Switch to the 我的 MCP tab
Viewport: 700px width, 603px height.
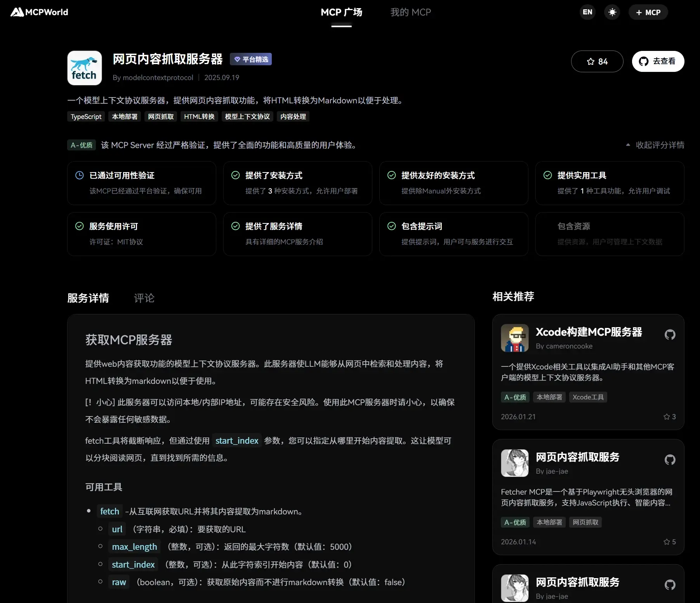pos(410,12)
